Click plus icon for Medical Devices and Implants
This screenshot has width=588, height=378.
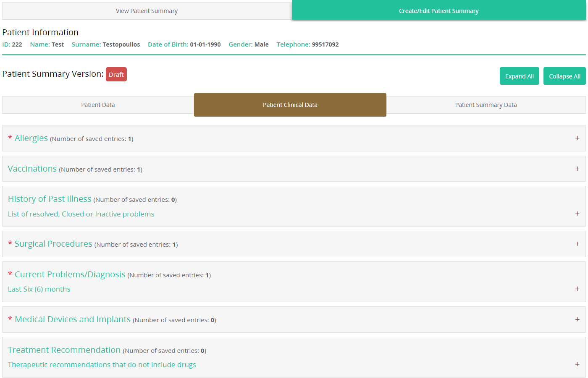(577, 319)
